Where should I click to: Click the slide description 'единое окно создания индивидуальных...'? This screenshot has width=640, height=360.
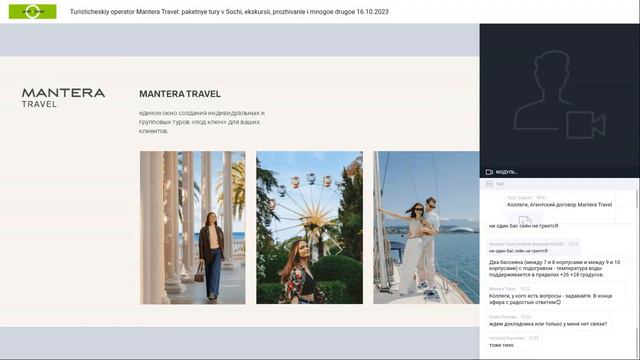pos(202,122)
